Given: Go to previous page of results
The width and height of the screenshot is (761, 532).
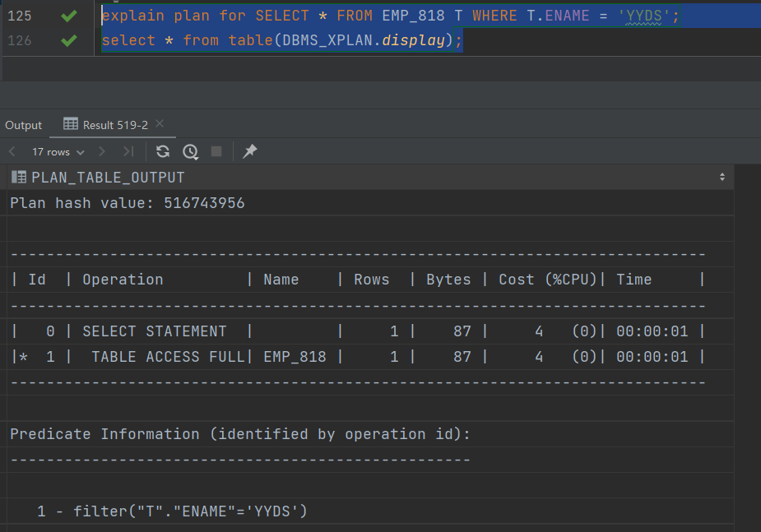Looking at the screenshot, I should 12,152.
